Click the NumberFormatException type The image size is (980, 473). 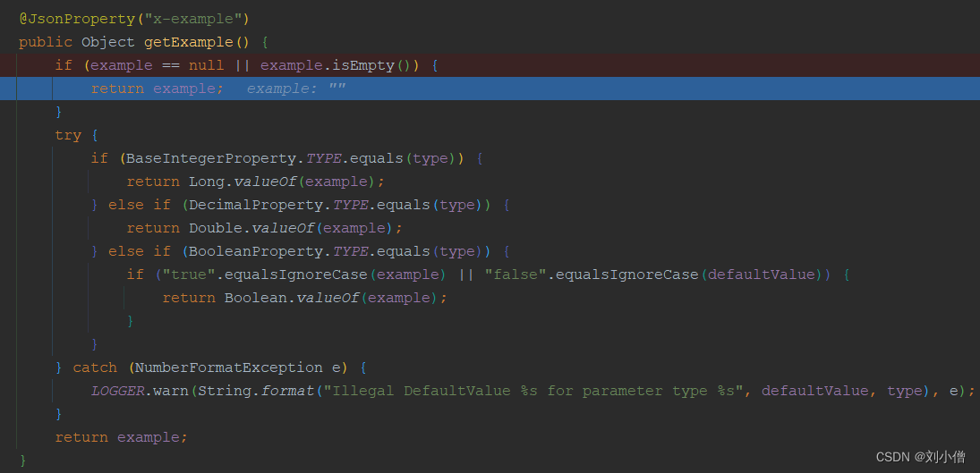(229, 367)
